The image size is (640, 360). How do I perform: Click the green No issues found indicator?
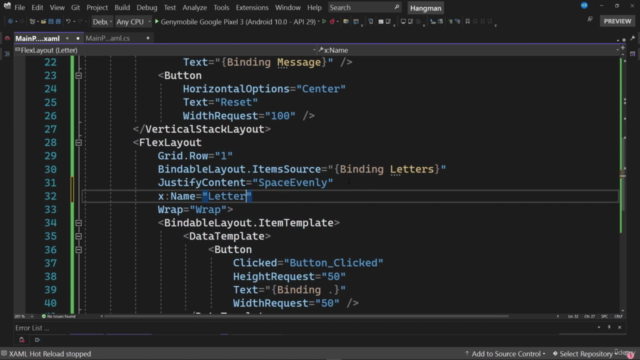point(59,316)
